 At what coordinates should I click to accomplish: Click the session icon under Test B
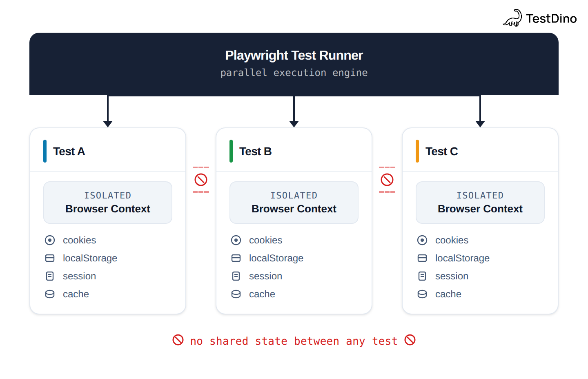click(x=236, y=276)
